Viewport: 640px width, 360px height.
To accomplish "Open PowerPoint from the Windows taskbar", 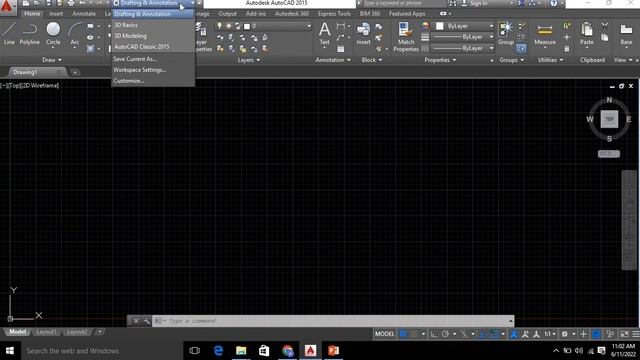I will coord(333,351).
